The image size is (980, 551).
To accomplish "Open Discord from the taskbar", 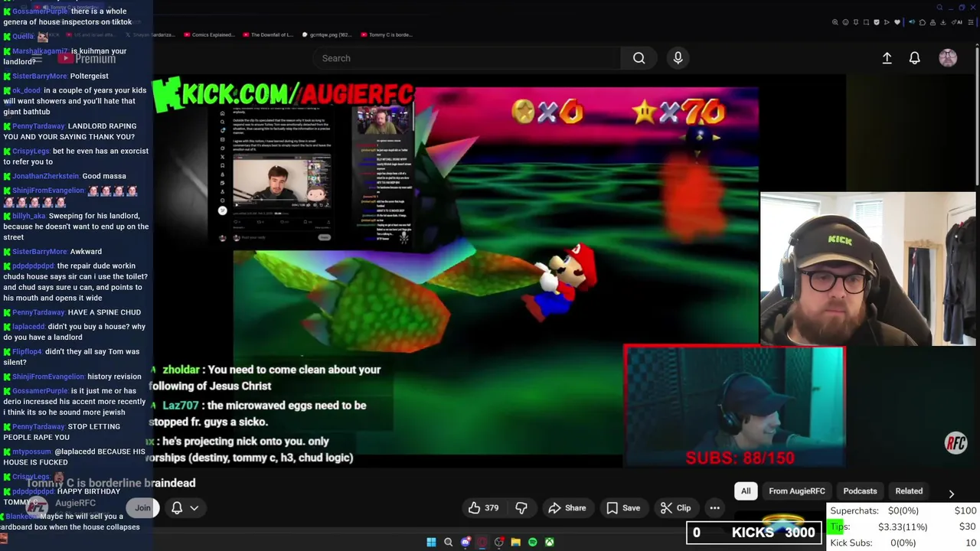I will [x=465, y=543].
